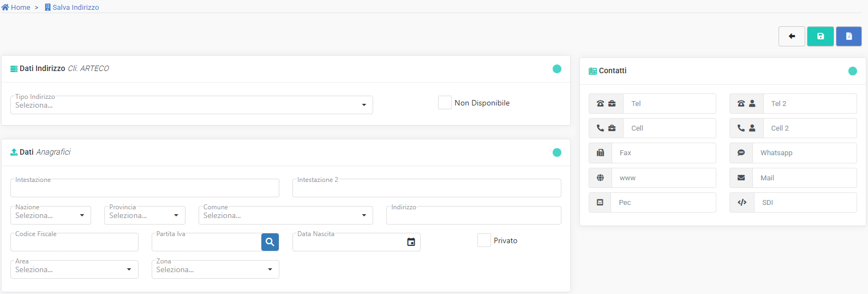
Task: Click the code icon beside SDI
Action: 742,202
